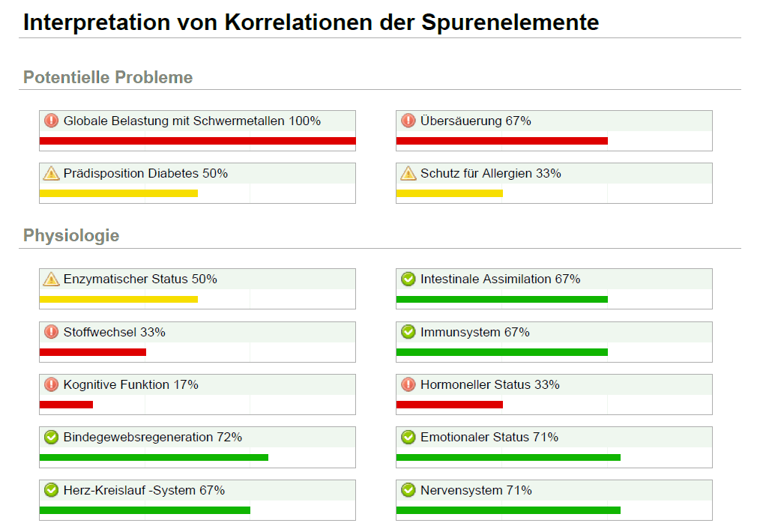Click the red alert icon beside Hormoneller Status
The height and width of the screenshot is (532, 757).
tap(408, 385)
